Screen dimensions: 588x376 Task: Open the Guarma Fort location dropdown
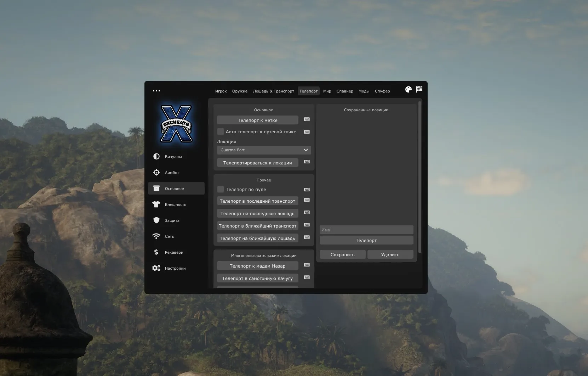point(264,150)
